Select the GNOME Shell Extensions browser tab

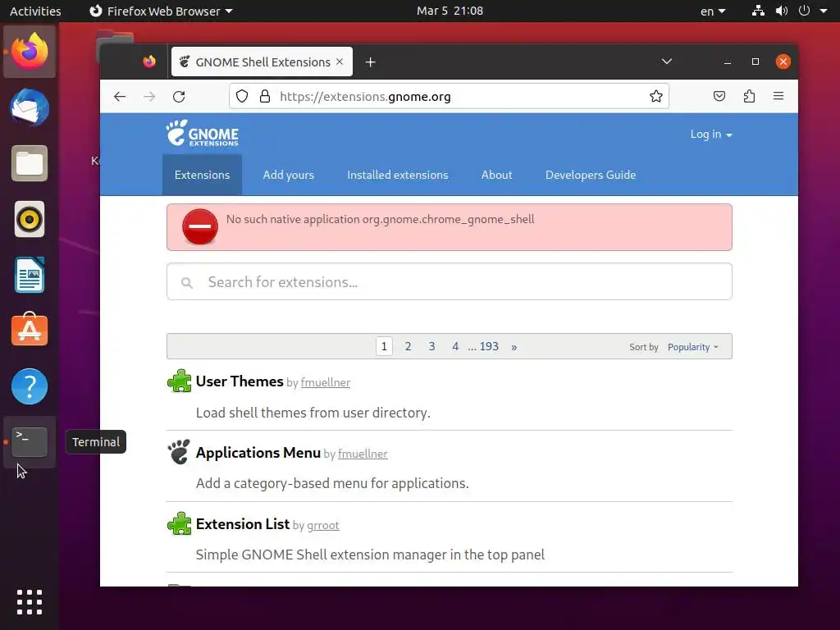click(x=262, y=62)
